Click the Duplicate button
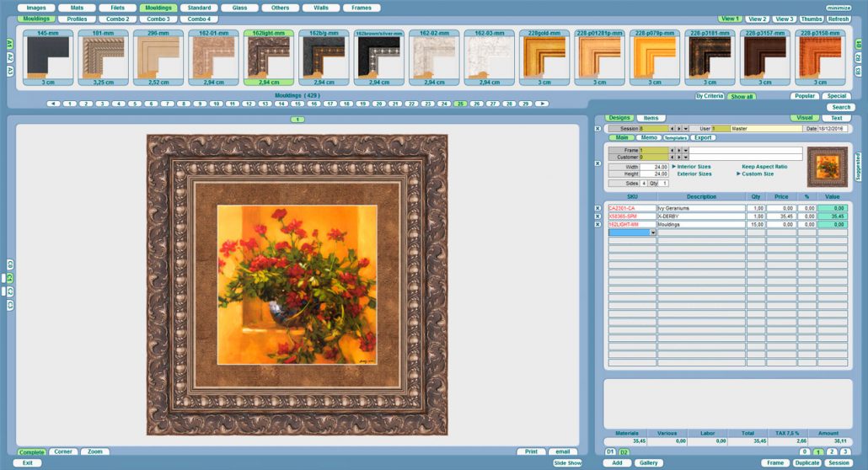868x470 pixels. pos(807,462)
